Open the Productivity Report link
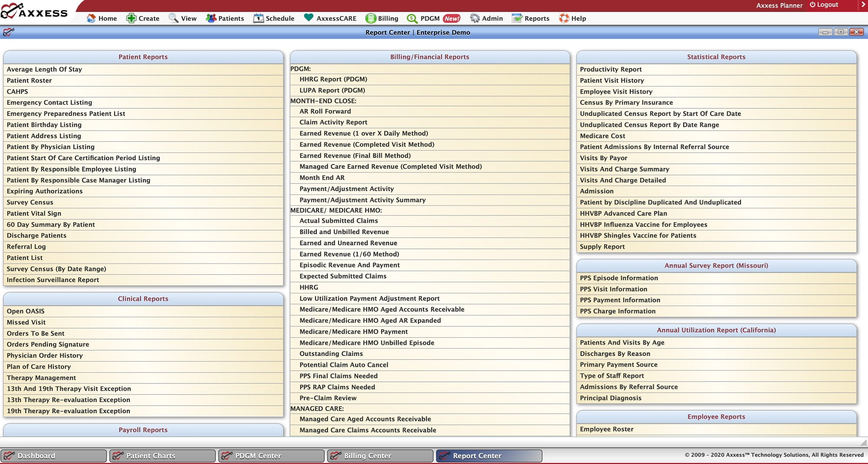Image resolution: width=868 pixels, height=464 pixels. coord(611,69)
